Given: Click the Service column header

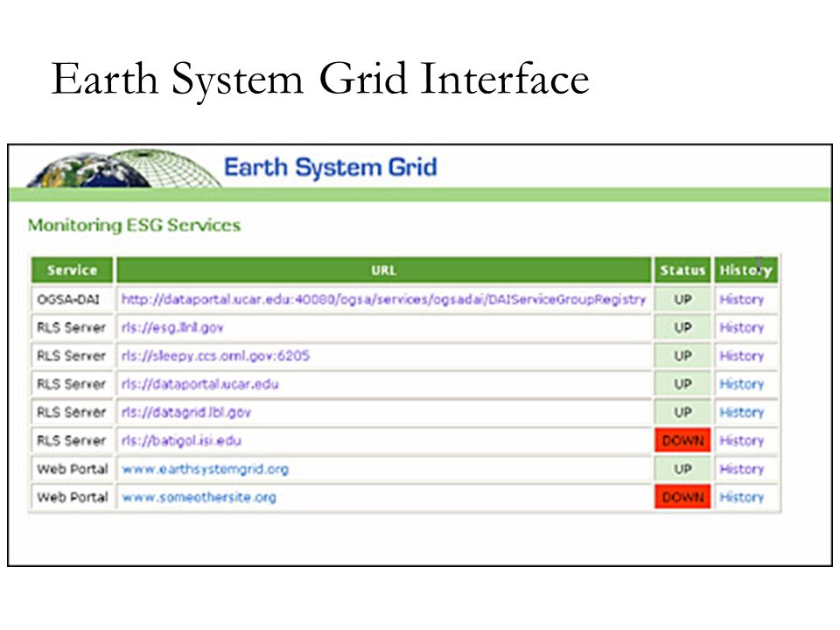Looking at the screenshot, I should [x=73, y=270].
